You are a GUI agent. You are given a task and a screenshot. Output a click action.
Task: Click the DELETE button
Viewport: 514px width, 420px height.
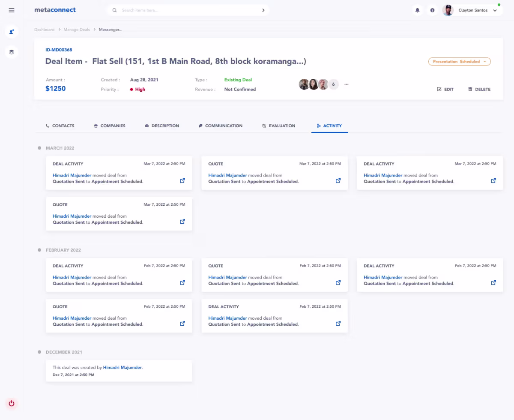pyautogui.click(x=479, y=89)
